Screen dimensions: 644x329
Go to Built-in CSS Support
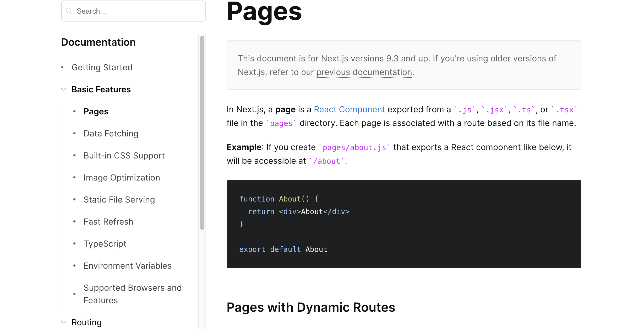coord(124,156)
